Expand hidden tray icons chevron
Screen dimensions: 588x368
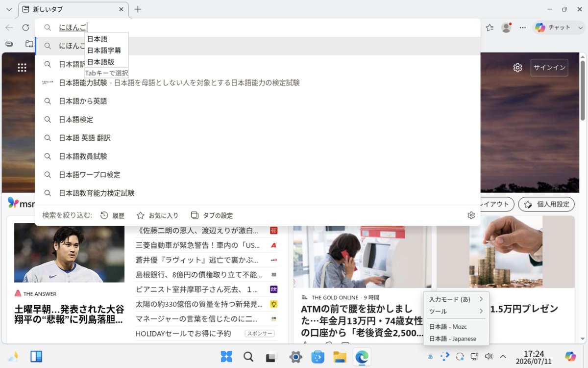(503, 357)
